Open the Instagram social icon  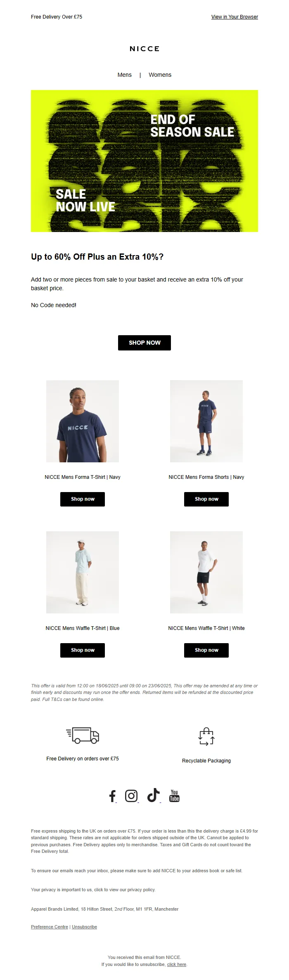[131, 795]
